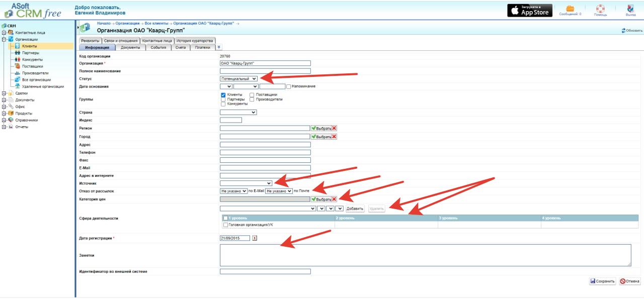This screenshot has height=299, width=644.
Task: Click the Помощь lifebuoy help icon
Action: pos(600,9)
